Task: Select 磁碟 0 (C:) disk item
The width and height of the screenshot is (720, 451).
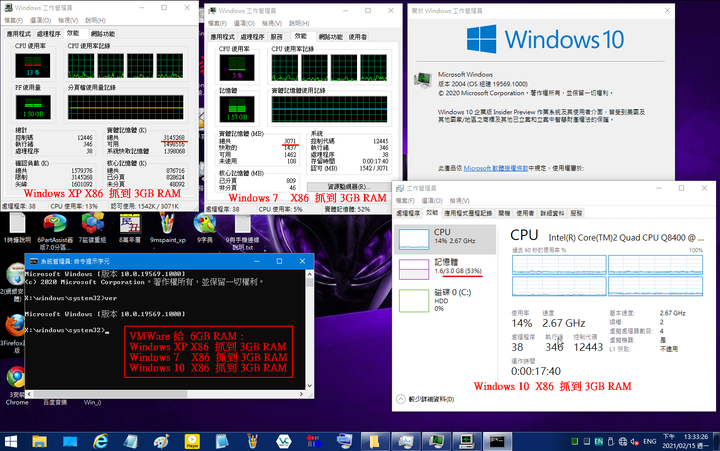Action: click(445, 300)
